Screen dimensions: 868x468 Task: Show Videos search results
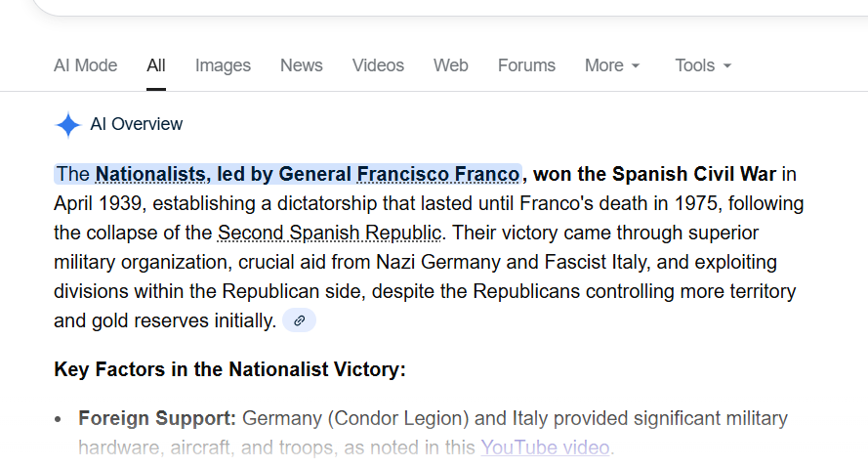(378, 65)
